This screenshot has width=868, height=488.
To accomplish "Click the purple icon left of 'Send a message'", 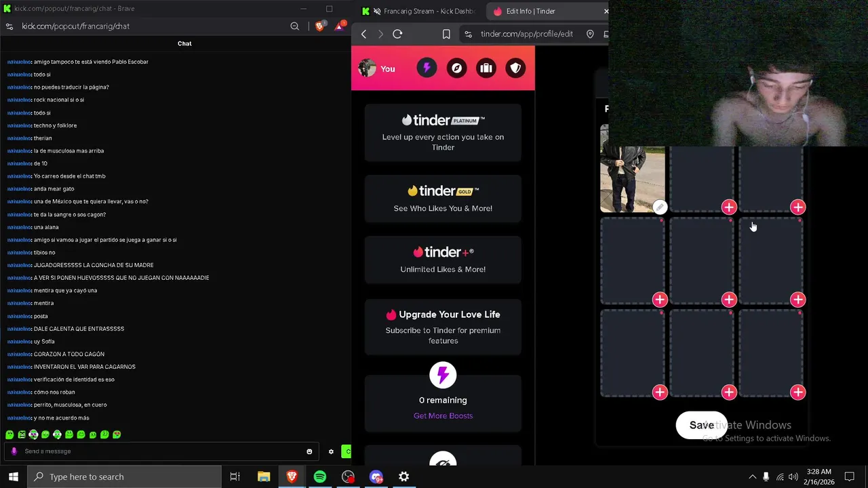I will click(x=14, y=451).
